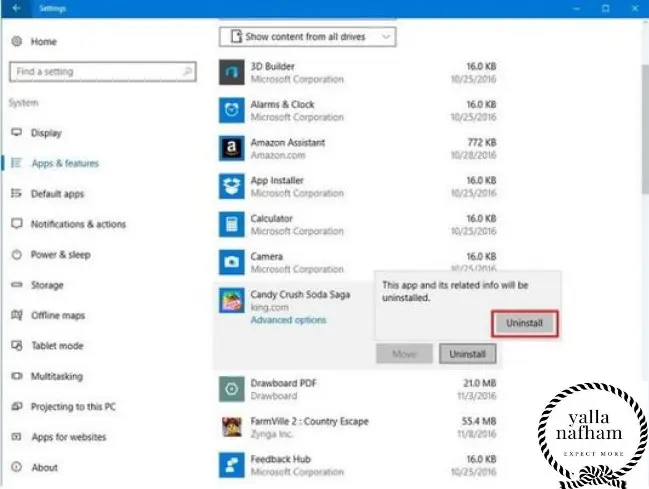The height and width of the screenshot is (489, 649).
Task: Select the Drawboard PDF app icon
Action: point(231,389)
